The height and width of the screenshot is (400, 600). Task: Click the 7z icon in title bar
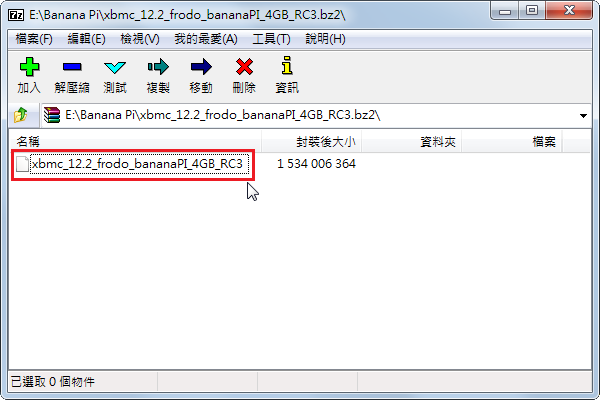[x=16, y=15]
